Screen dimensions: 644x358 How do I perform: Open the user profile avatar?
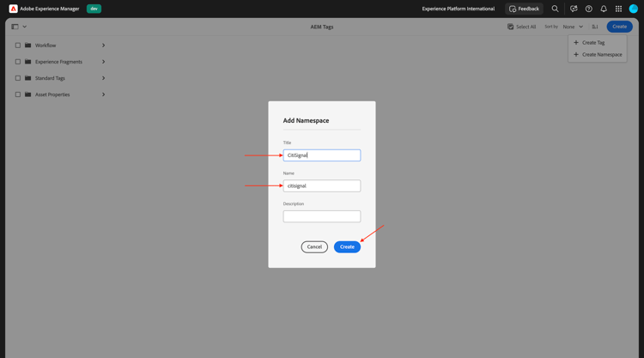pos(634,9)
